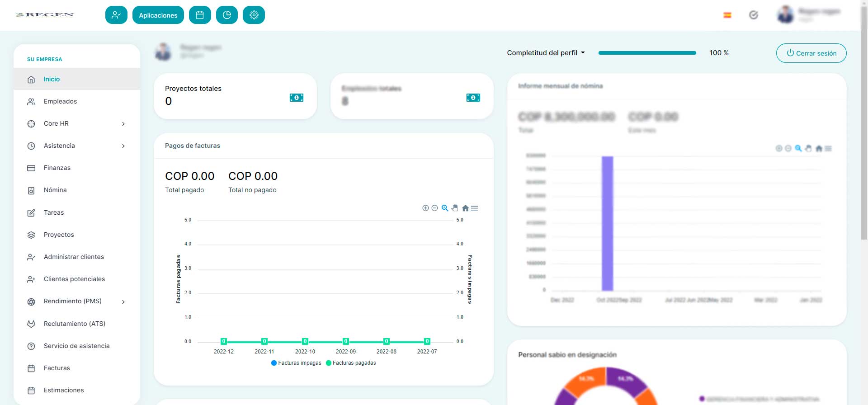This screenshot has height=405, width=868.
Task: Click the check-circle tasks icon in header
Action: 754,15
